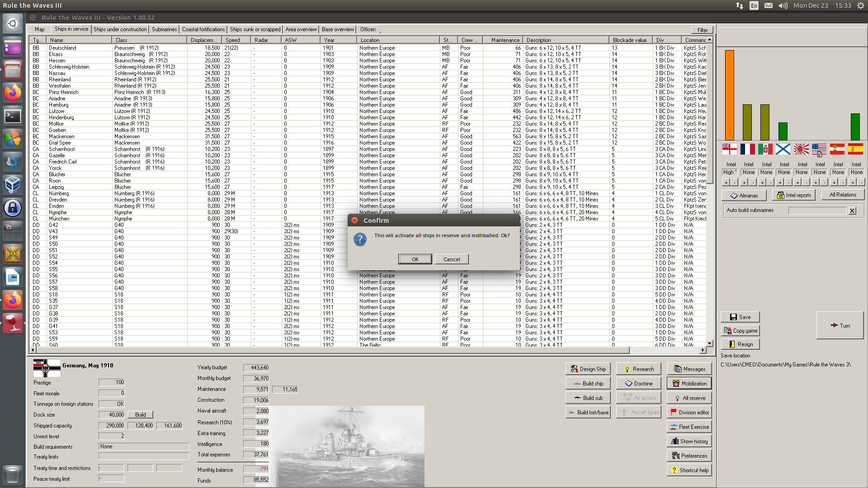Increase intel level for Britain with plus
This screenshot has height=488, width=868.
tap(726, 183)
